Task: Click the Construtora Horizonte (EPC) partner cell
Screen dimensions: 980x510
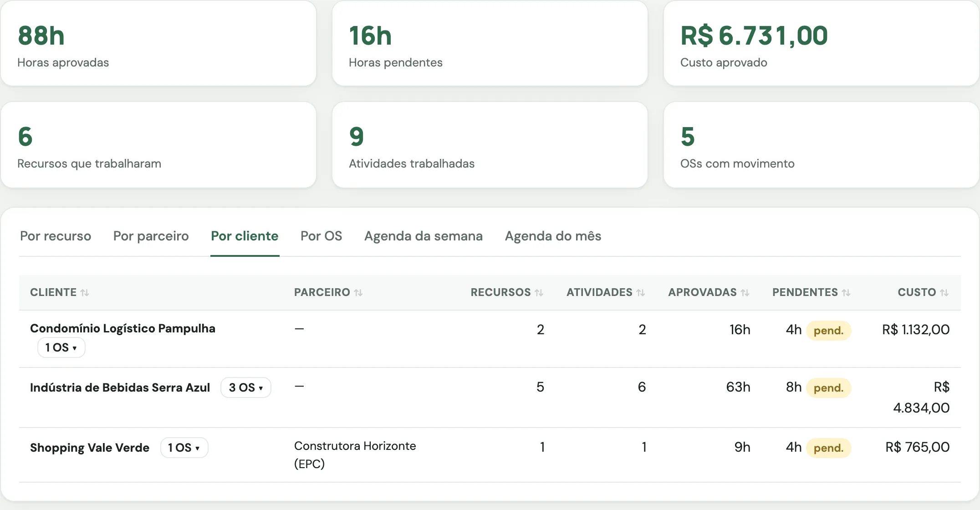Action: [x=355, y=454]
